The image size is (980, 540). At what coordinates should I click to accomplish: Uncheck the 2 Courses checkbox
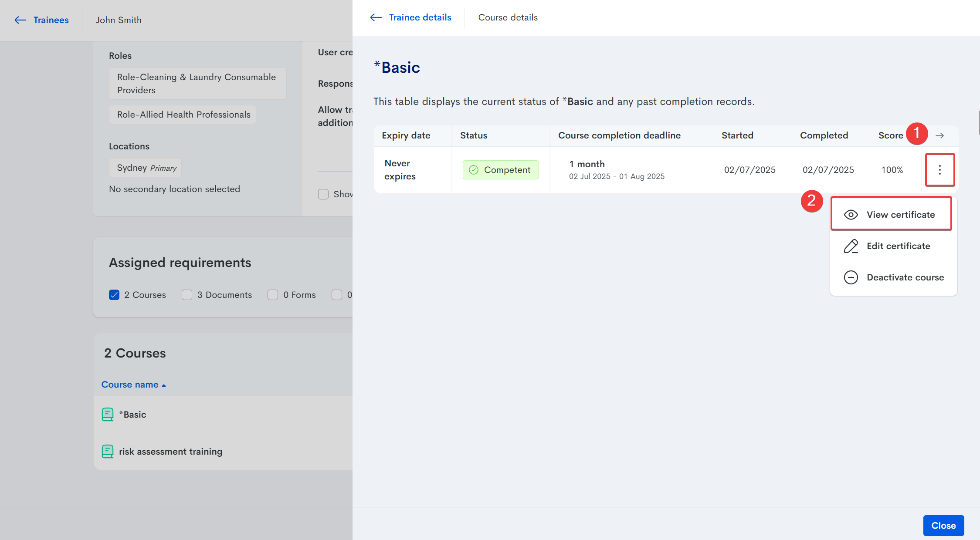click(114, 295)
